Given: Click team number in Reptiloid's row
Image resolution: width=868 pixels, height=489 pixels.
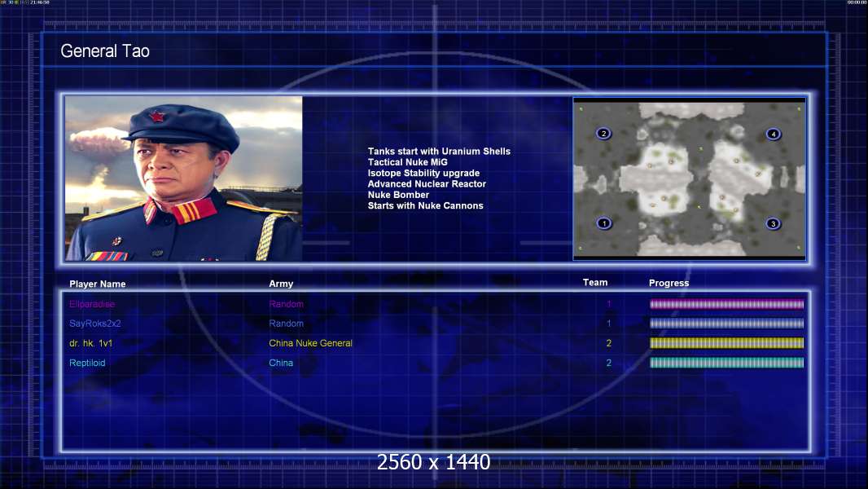Looking at the screenshot, I should 608,363.
